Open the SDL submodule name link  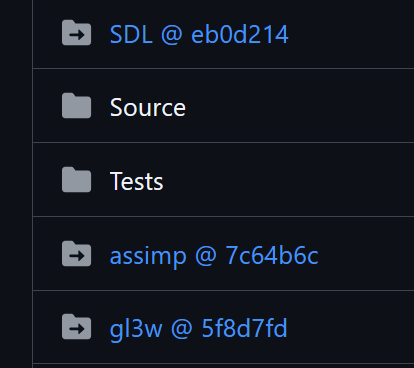[131, 34]
